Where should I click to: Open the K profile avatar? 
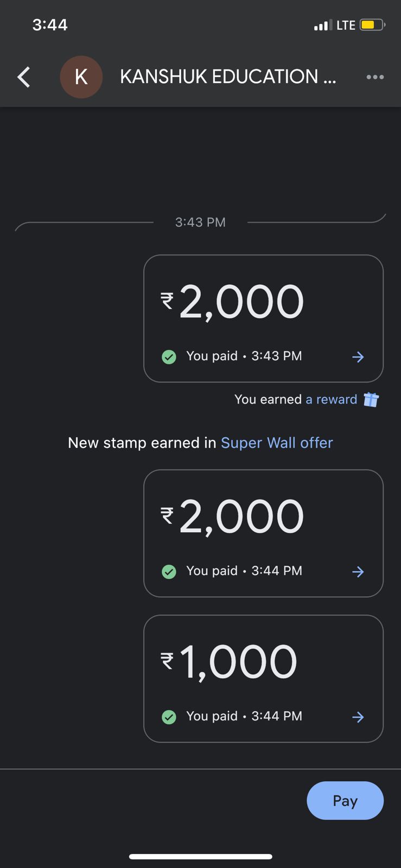[x=81, y=77]
